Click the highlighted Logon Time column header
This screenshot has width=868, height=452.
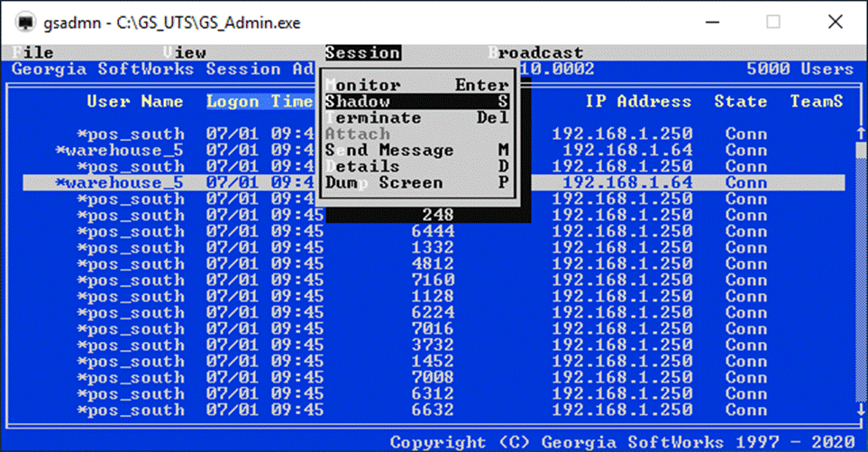click(260, 101)
